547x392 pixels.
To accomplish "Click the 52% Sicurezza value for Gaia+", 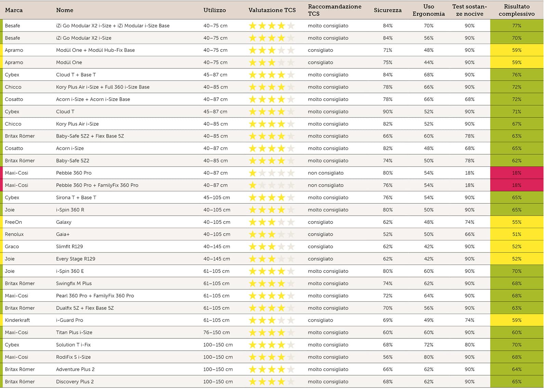I will (388, 234).
